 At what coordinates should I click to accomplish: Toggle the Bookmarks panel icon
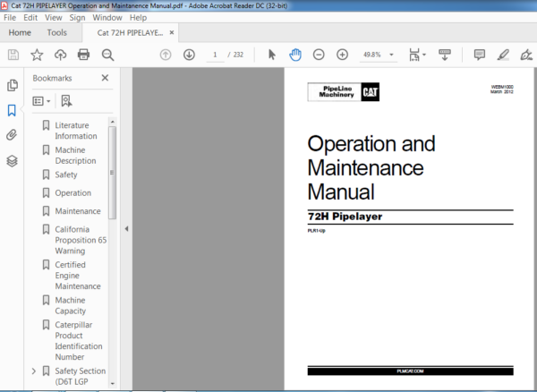click(12, 110)
